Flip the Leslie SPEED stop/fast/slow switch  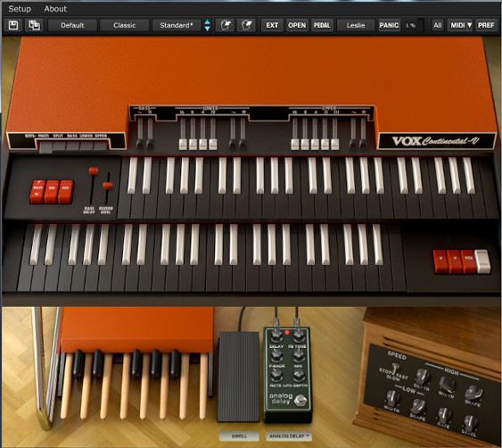tap(395, 368)
